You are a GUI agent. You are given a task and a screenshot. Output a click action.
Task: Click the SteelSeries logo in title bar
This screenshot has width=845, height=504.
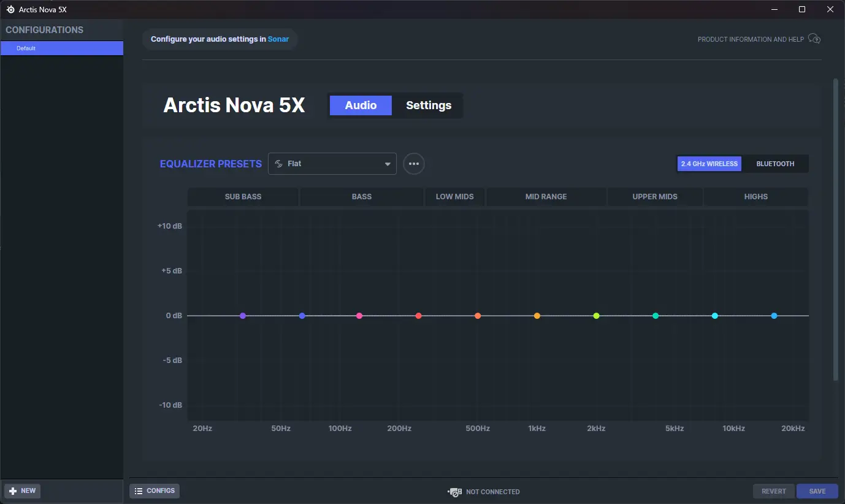pos(10,9)
